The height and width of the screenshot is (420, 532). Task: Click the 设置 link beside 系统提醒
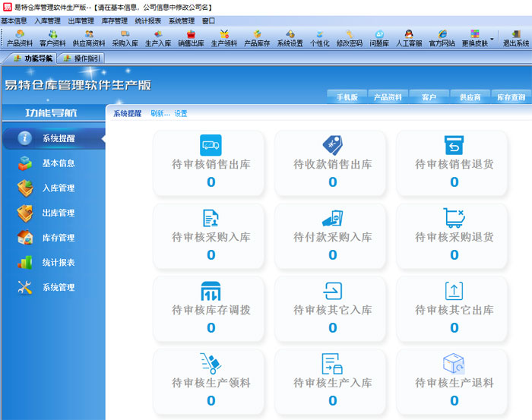coord(181,114)
